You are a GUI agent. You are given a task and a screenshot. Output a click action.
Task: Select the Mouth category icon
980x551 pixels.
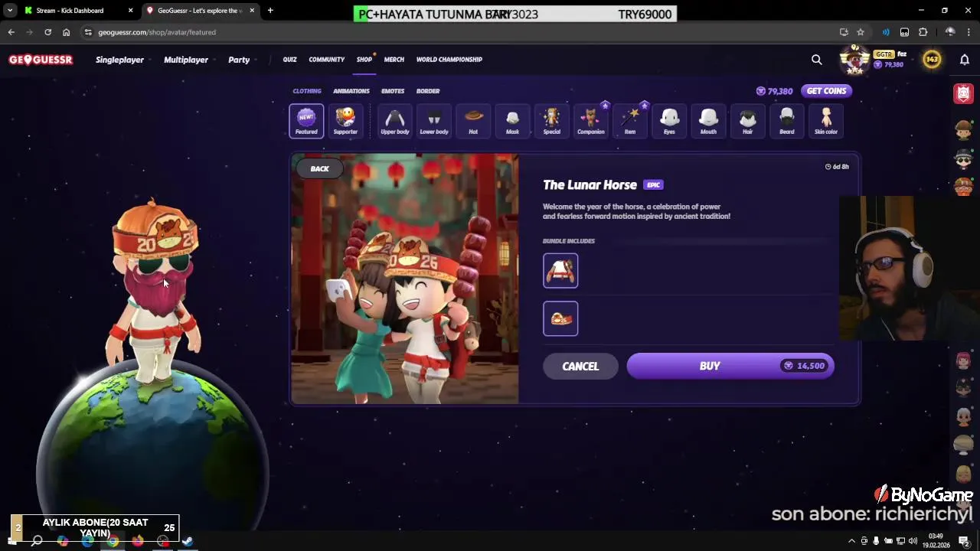click(x=708, y=121)
